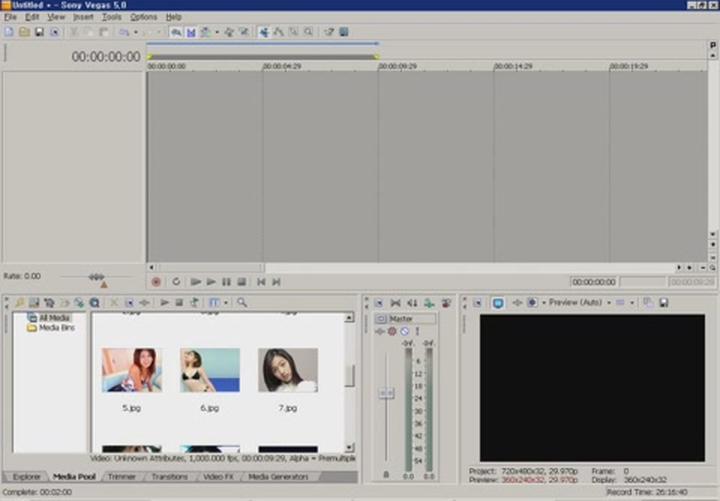The height and width of the screenshot is (501, 720).
Task: Toggle Loop Playback in transport bar
Action: (x=176, y=282)
